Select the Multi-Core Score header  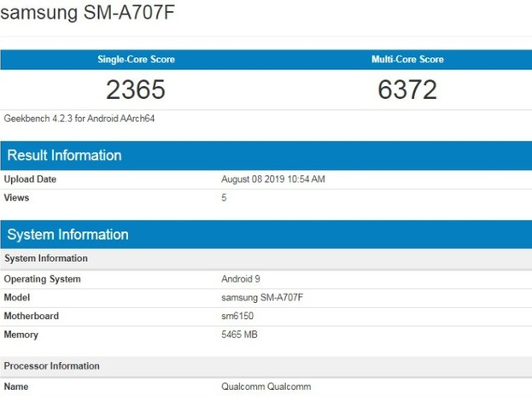click(x=407, y=60)
